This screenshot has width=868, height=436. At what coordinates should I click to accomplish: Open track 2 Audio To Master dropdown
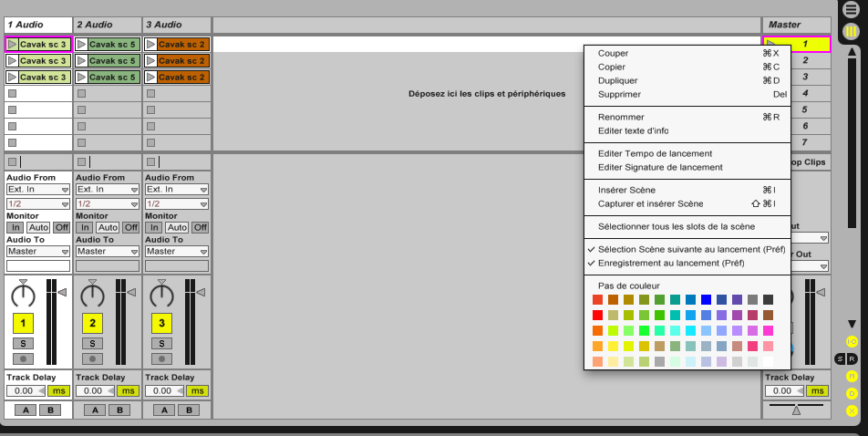(x=108, y=251)
